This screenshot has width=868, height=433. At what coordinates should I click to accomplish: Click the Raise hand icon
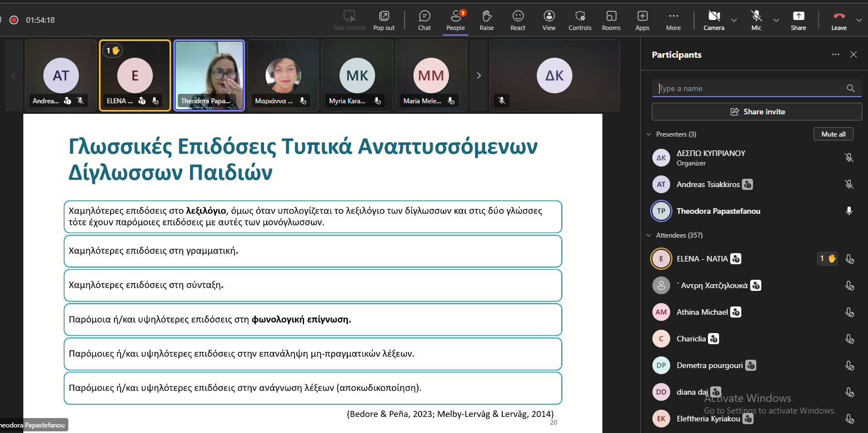click(487, 20)
